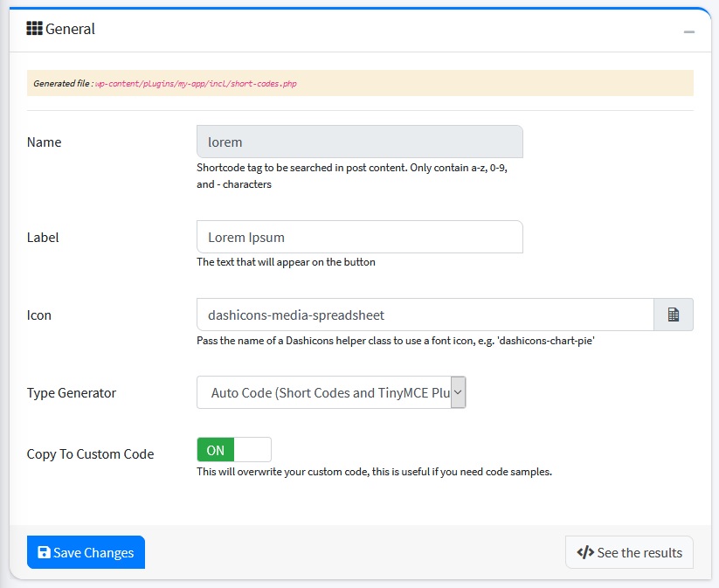Open the Dashicons spreadsheet icon picker
The width and height of the screenshot is (719, 588).
pos(674,315)
